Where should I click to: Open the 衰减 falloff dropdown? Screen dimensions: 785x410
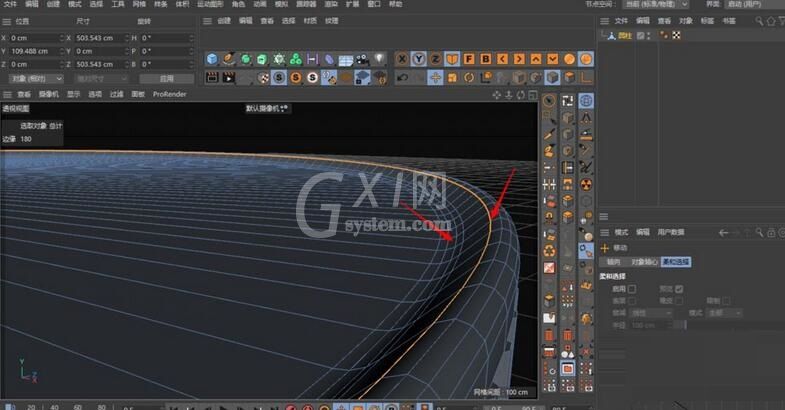(650, 313)
